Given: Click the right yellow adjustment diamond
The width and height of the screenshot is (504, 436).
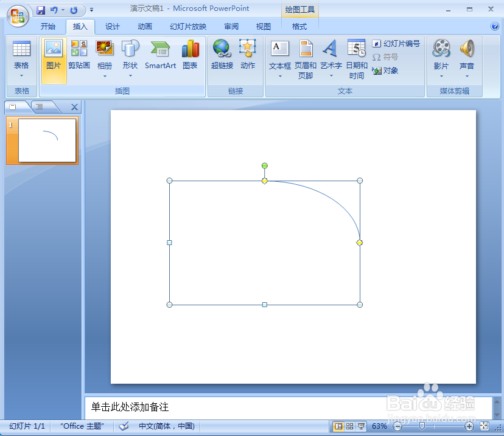Looking at the screenshot, I should click(359, 243).
